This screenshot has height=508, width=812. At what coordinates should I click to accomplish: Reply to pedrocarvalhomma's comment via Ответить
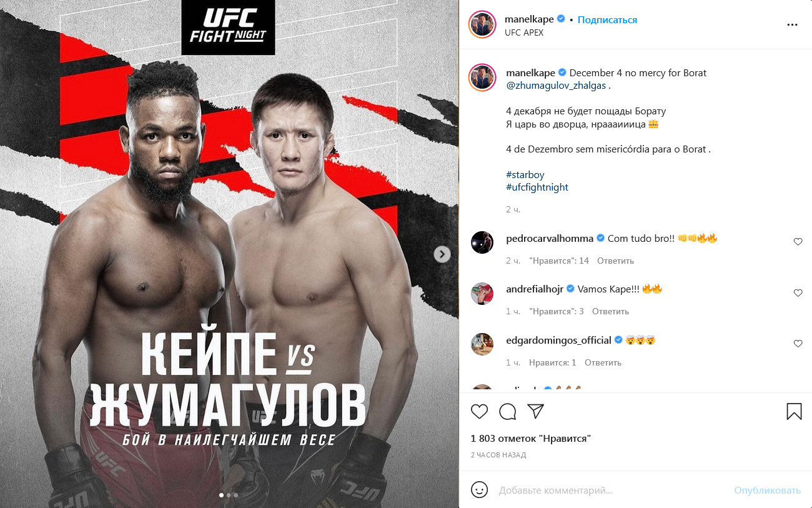click(615, 261)
